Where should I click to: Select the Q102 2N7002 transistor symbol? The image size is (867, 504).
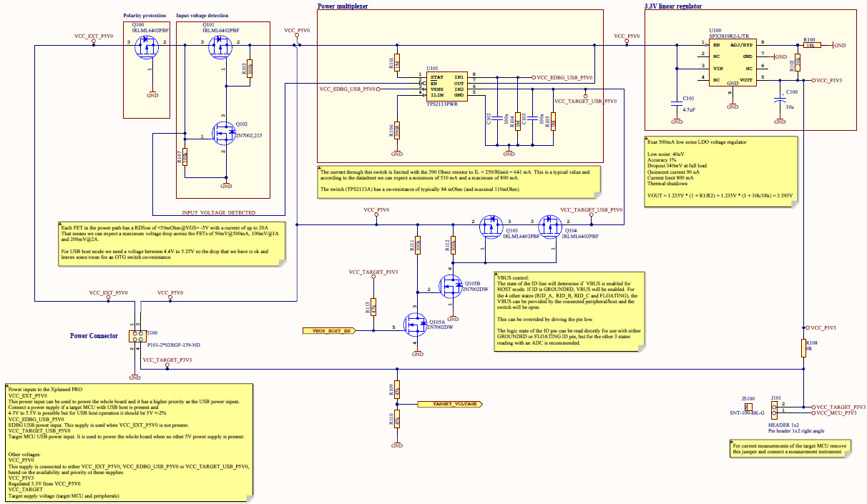[x=224, y=134]
